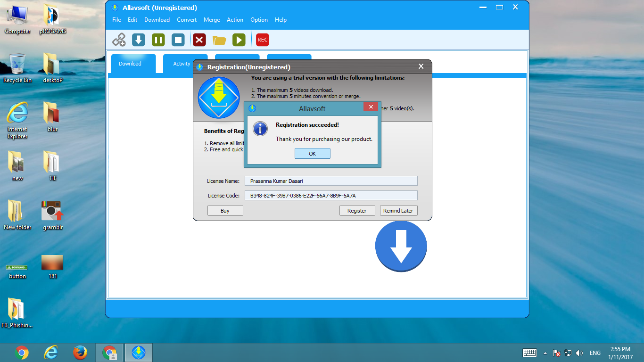Open Computer desktop icon
This screenshot has height=362, width=644.
click(x=17, y=20)
